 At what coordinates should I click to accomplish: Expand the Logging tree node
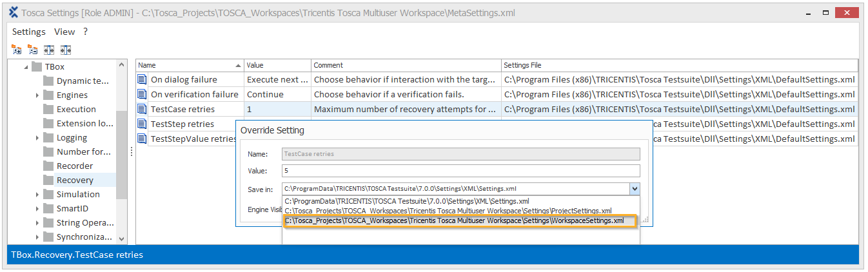point(37,138)
